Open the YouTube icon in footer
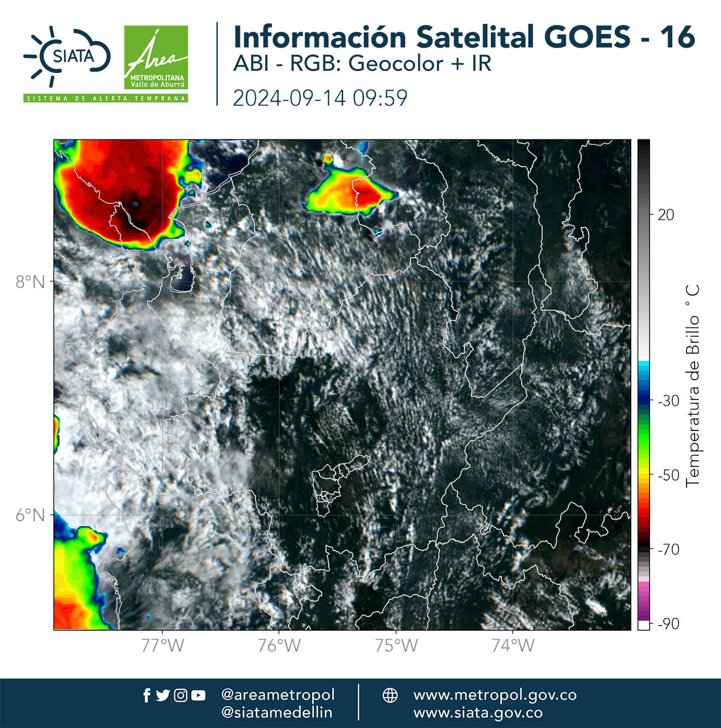This screenshot has height=728, width=721. [x=198, y=696]
